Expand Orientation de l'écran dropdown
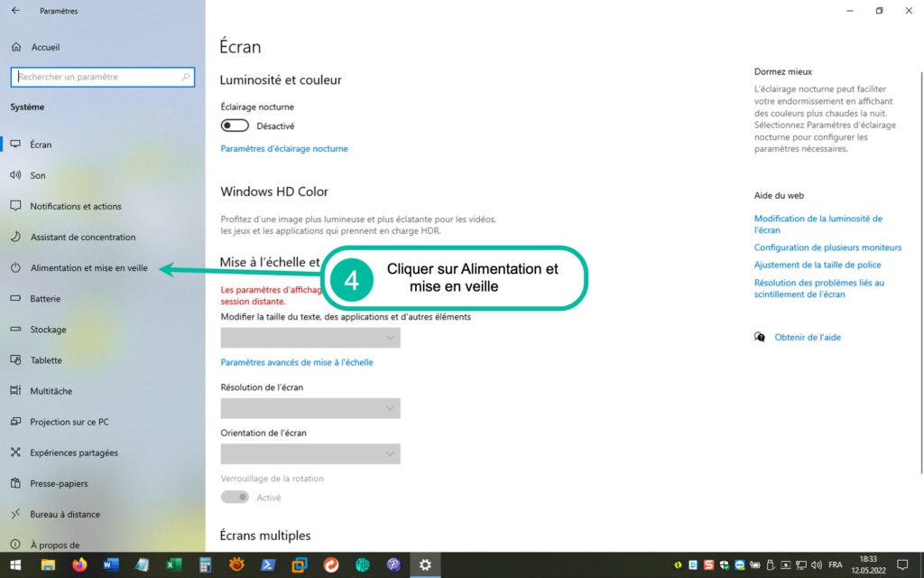The height and width of the screenshot is (578, 924). pos(310,453)
